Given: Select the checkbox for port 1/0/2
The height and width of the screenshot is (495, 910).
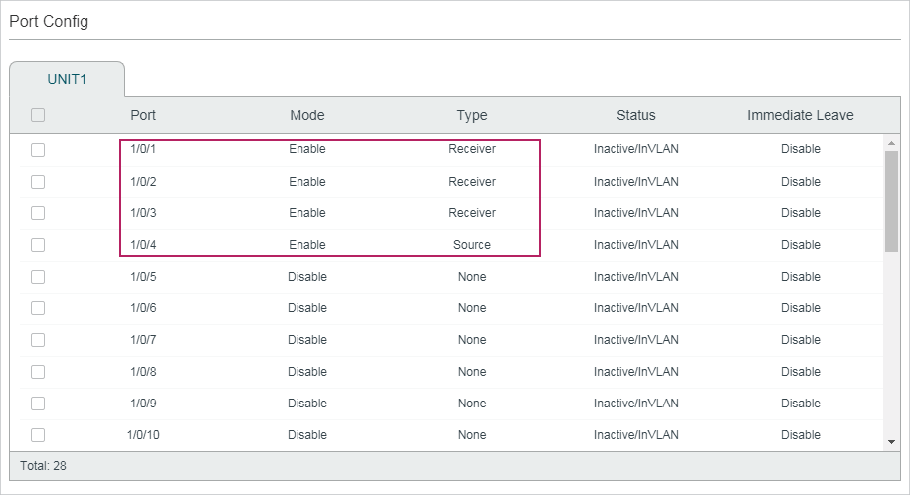Looking at the screenshot, I should click(38, 182).
